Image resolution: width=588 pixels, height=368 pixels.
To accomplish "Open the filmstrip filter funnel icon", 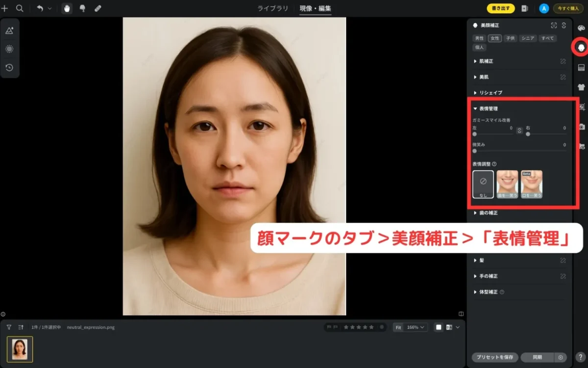I will [9, 327].
